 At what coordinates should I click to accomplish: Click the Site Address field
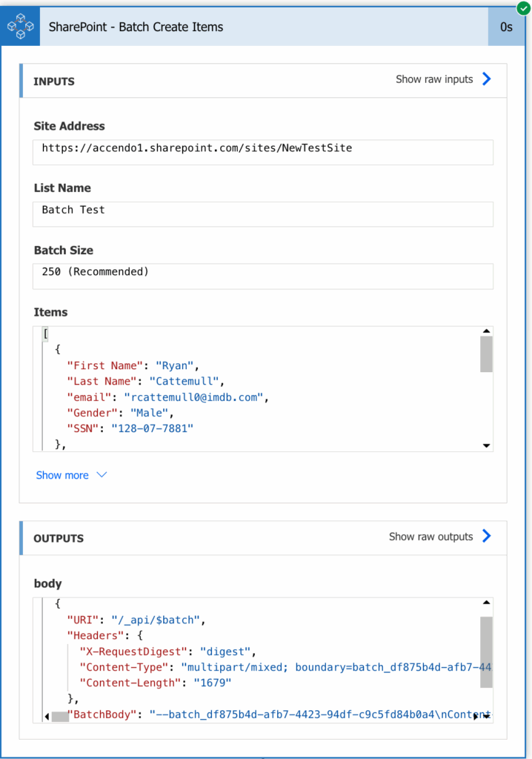tap(263, 152)
